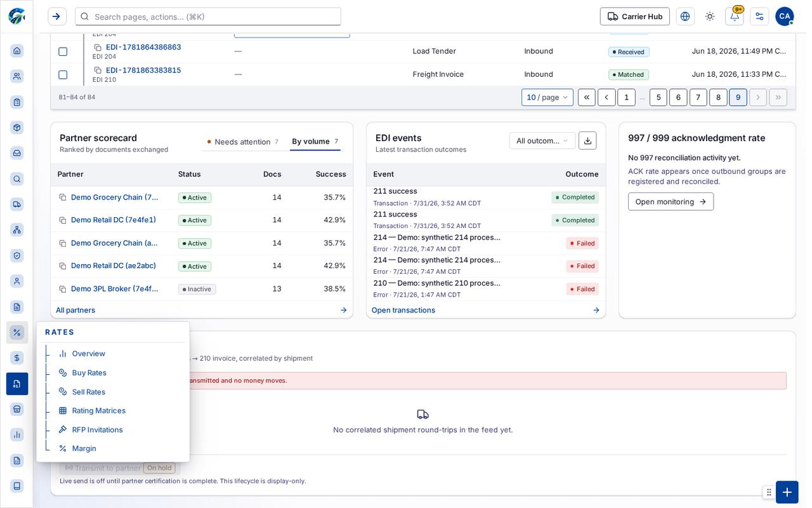Open the people (users) sidebar icon
Viewport: 812px width, 508px height.
point(17,76)
